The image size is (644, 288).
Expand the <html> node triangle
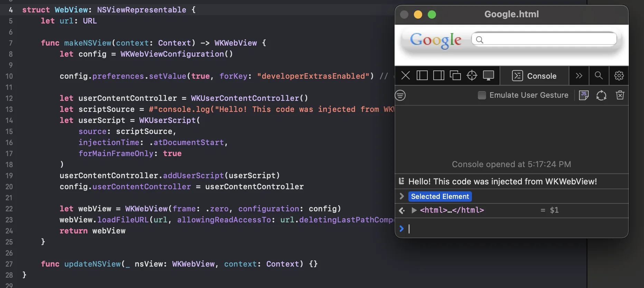[414, 210]
